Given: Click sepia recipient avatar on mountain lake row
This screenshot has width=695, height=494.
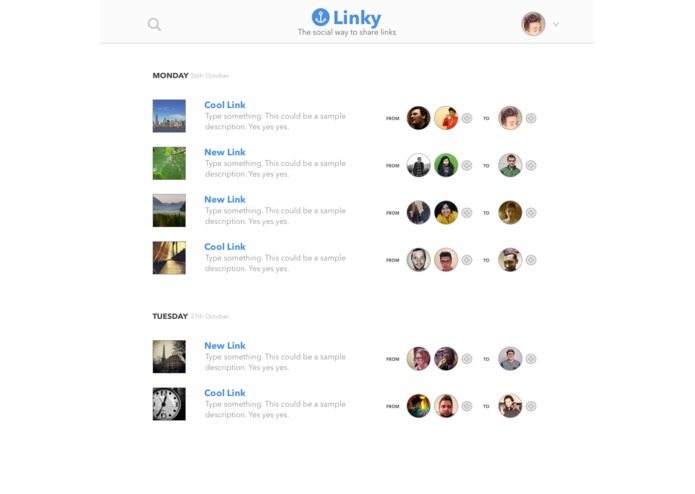Looking at the screenshot, I should 510,213.
